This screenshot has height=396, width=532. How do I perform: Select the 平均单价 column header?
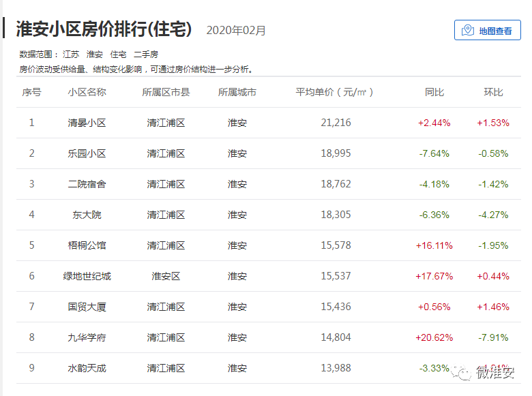[x=334, y=92]
